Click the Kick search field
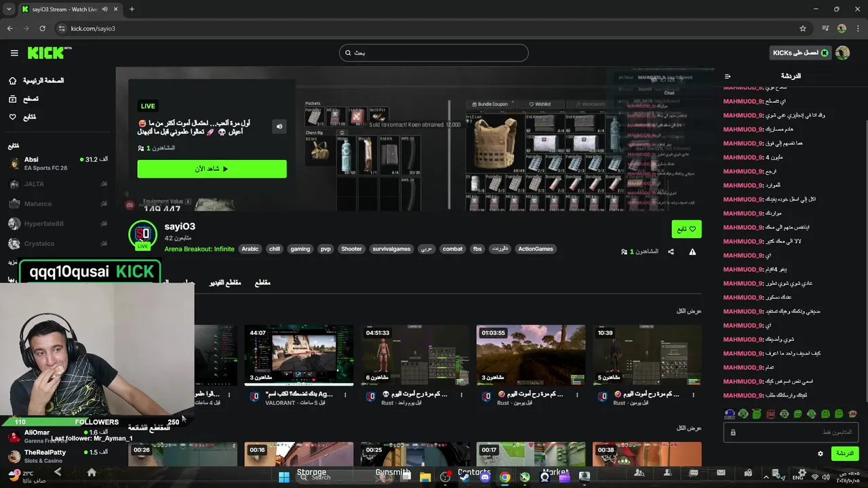 coord(434,53)
